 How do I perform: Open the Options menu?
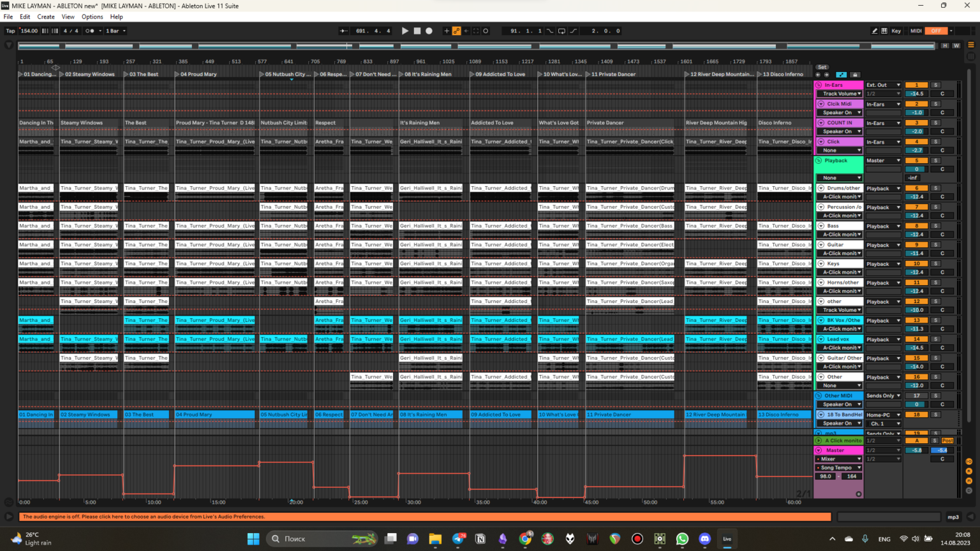coord(92,17)
